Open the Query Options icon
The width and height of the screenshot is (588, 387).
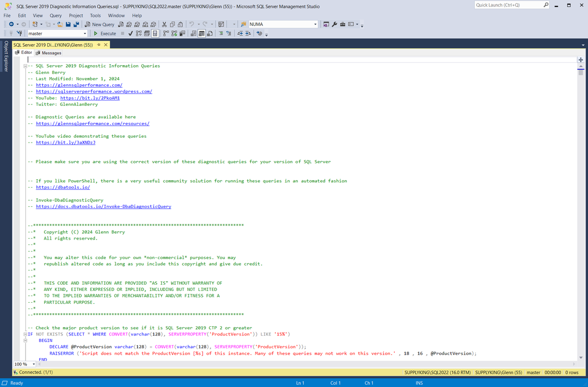[147, 33]
